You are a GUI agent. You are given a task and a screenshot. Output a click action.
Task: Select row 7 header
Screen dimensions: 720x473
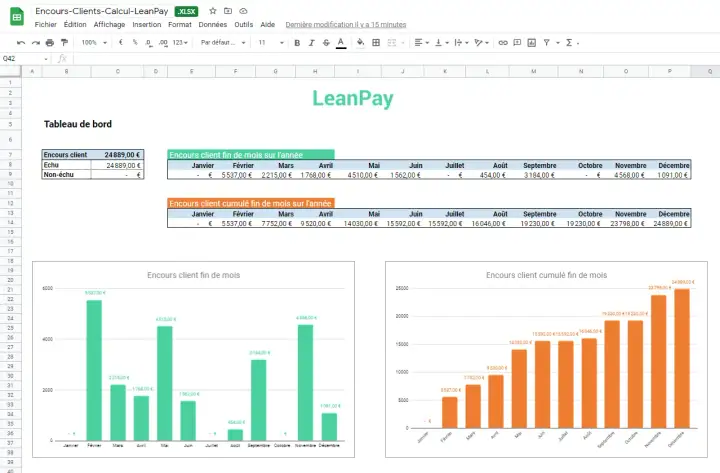[x=10, y=155]
